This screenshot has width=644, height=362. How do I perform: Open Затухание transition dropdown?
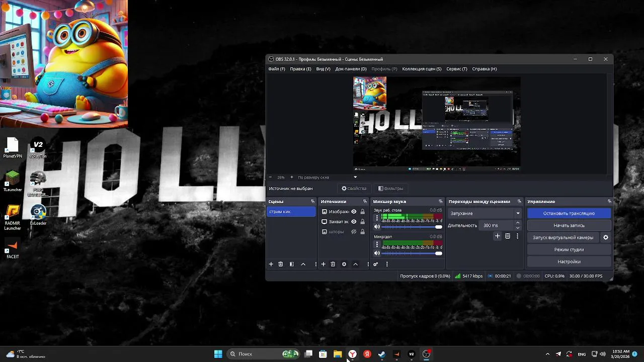pyautogui.click(x=485, y=213)
